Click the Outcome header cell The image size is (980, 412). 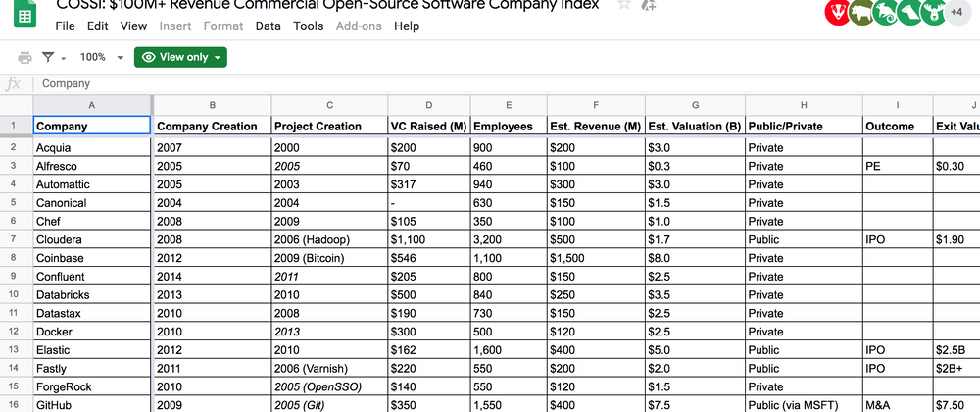[898, 126]
